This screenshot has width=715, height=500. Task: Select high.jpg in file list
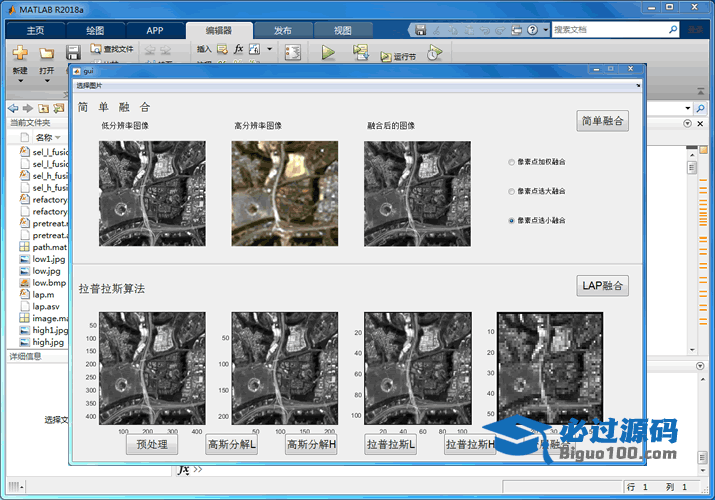(x=48, y=342)
